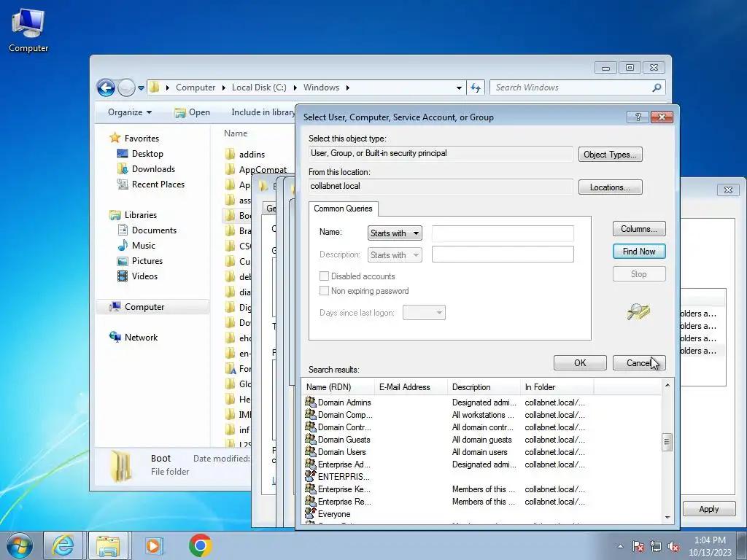Toggle the Non expiring password checkbox

(x=324, y=291)
